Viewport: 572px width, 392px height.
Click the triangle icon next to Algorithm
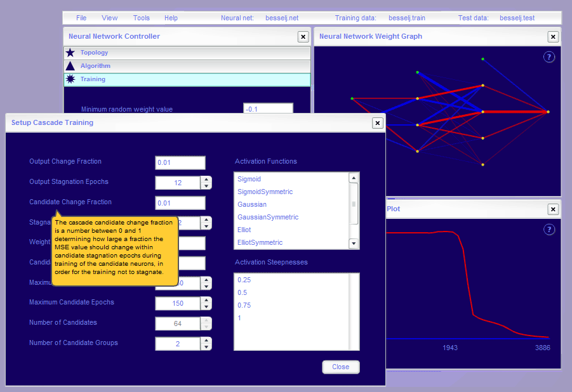[70, 66]
